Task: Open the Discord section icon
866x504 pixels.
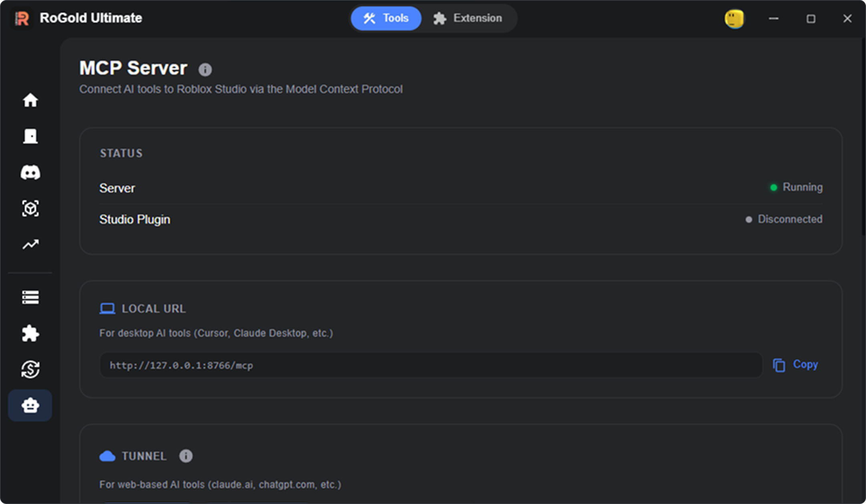Action: (x=30, y=172)
